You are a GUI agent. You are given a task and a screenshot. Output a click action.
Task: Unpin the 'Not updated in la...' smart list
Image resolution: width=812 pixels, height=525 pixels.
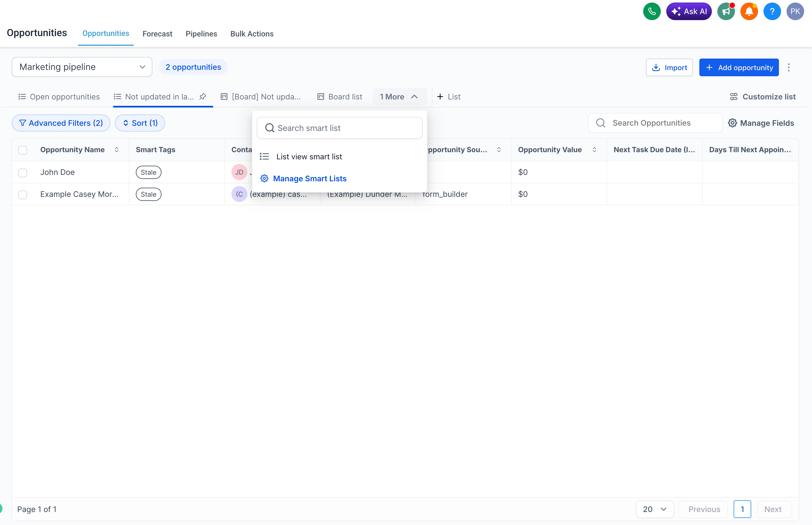pos(203,97)
